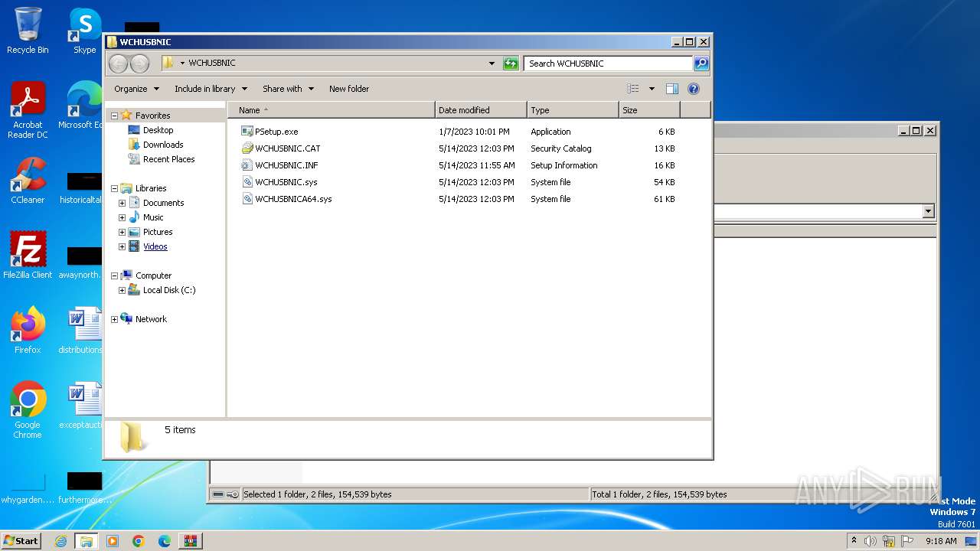Select the WCHUSBNIC.sys system file
Image resolution: width=980 pixels, height=551 pixels.
pos(279,182)
